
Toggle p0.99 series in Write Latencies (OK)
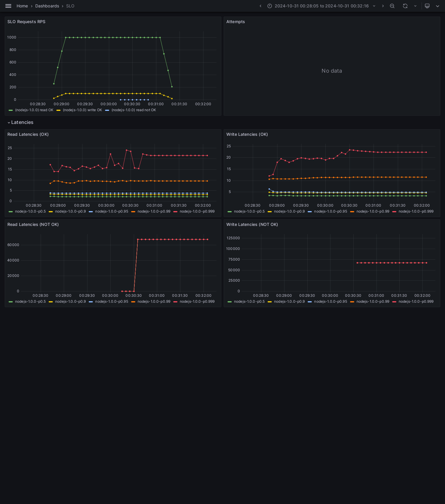pos(373,211)
